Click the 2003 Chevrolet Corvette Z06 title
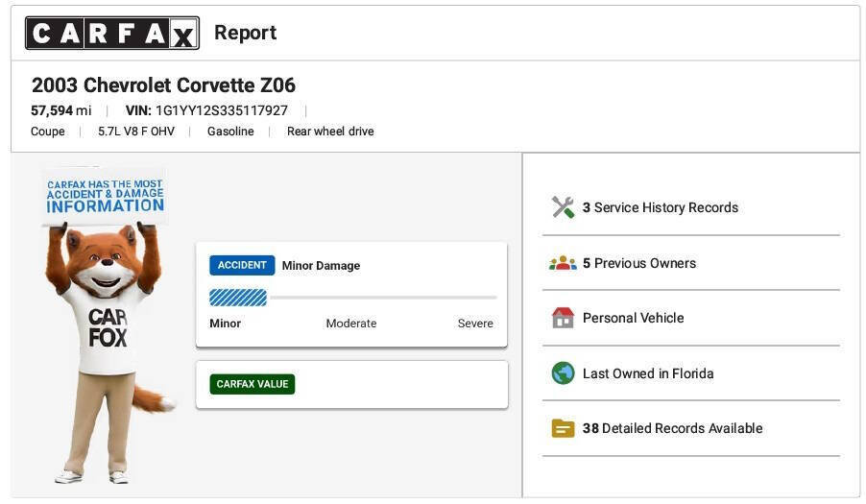The width and height of the screenshot is (866, 504). click(163, 85)
